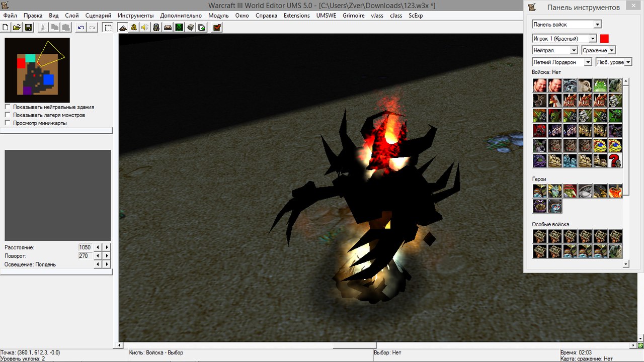The width and height of the screenshot is (644, 362).
Task: Open the Модуль menu
Action: tap(218, 16)
